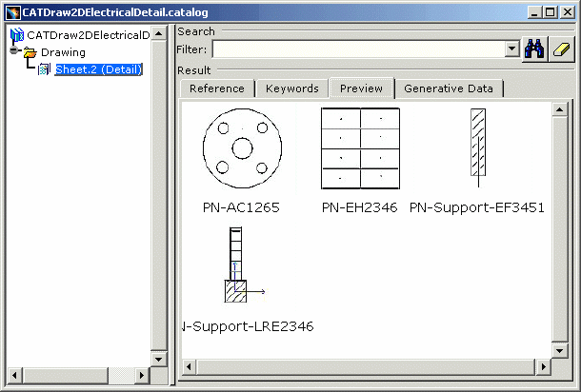Click the PN-Support-EF3451 label
Image resolution: width=581 pixels, height=392 pixels.
(x=477, y=207)
